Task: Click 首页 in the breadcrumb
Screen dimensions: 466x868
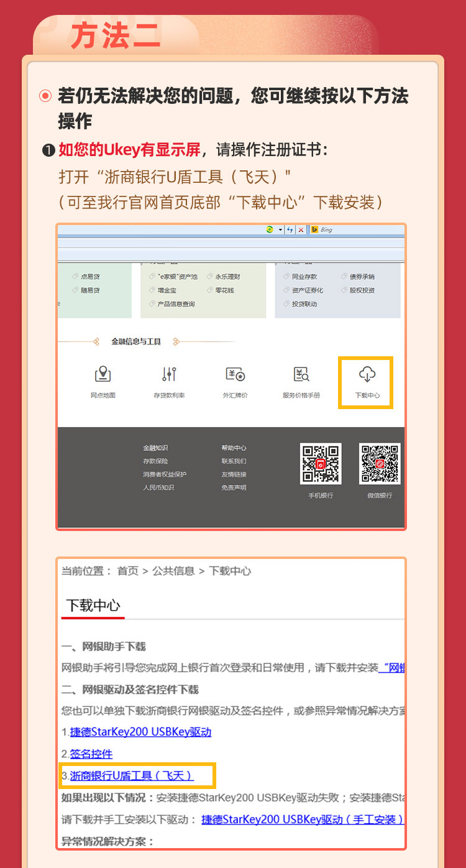Action: pyautogui.click(x=128, y=571)
